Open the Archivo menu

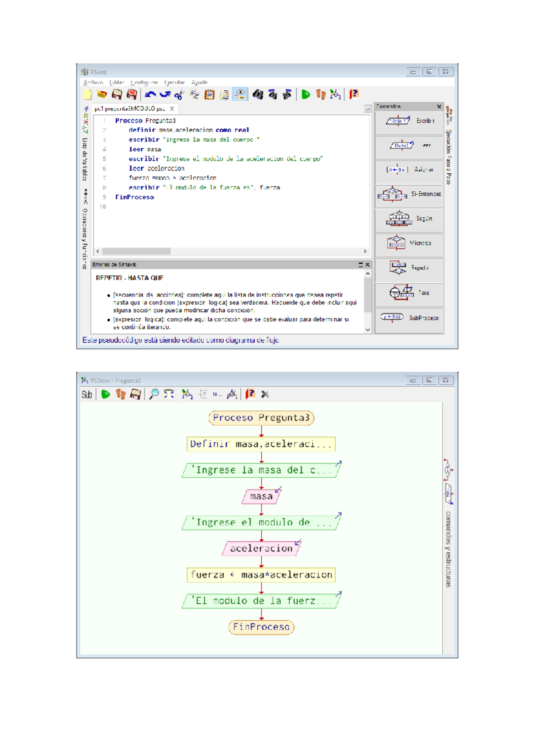93,82
